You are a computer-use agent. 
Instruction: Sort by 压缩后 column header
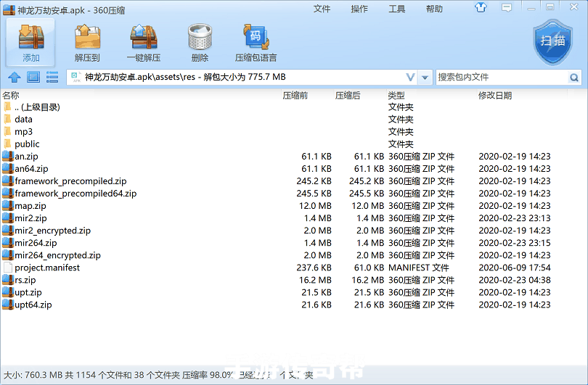[348, 96]
